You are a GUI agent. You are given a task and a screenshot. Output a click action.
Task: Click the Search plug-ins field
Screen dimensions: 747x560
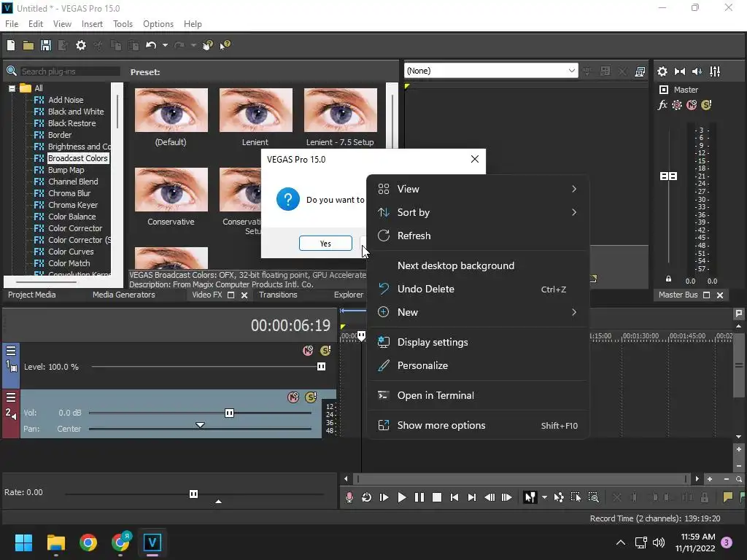tap(70, 71)
